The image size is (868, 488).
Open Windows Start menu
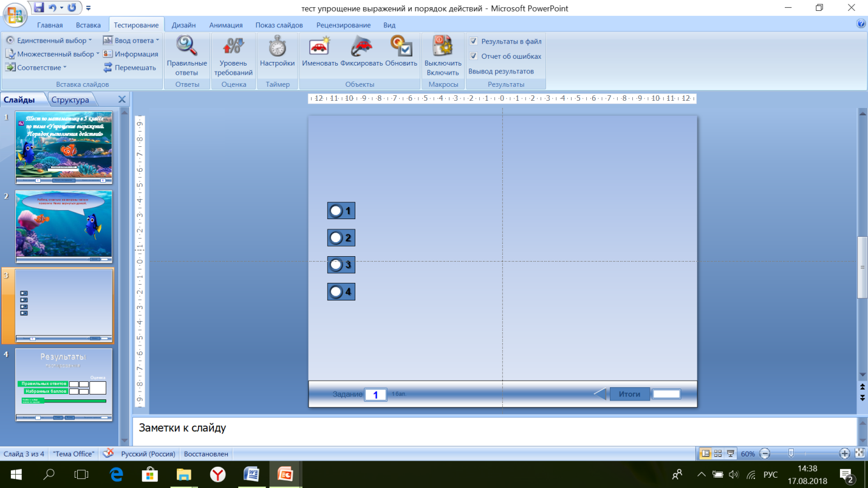pos(16,474)
